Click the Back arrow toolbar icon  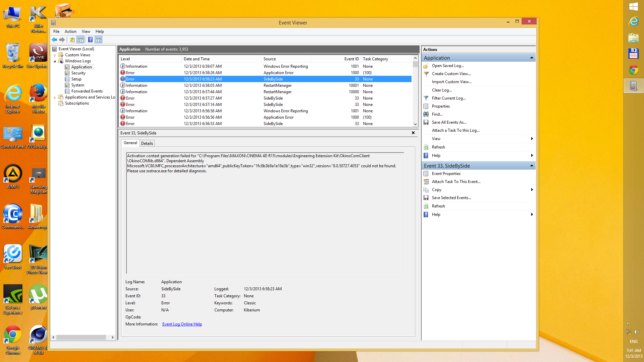coord(54,40)
